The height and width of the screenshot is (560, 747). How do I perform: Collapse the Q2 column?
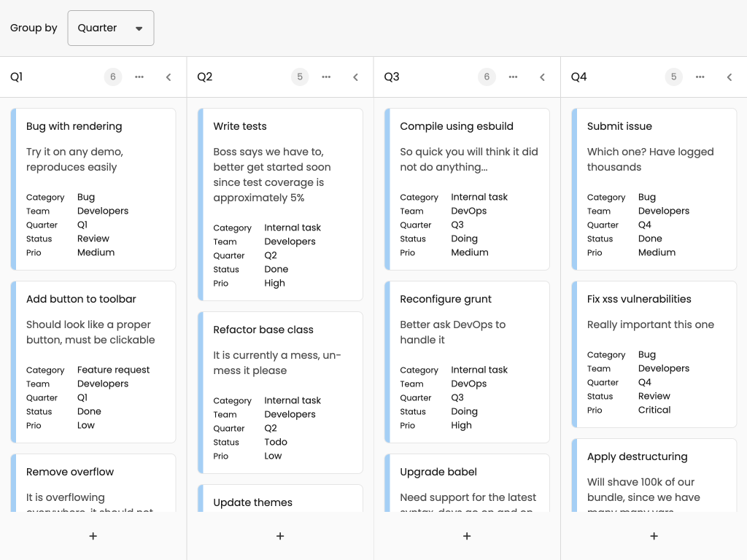pyautogui.click(x=355, y=77)
